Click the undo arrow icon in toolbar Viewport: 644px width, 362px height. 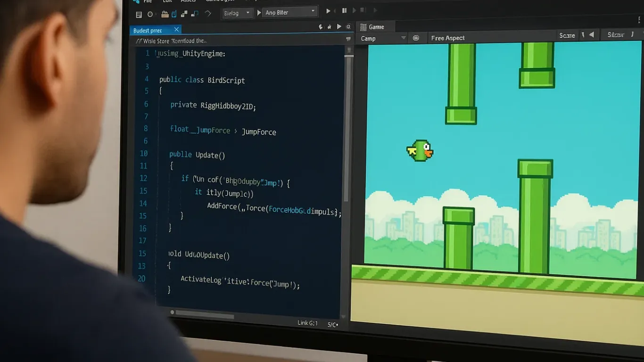pos(208,14)
